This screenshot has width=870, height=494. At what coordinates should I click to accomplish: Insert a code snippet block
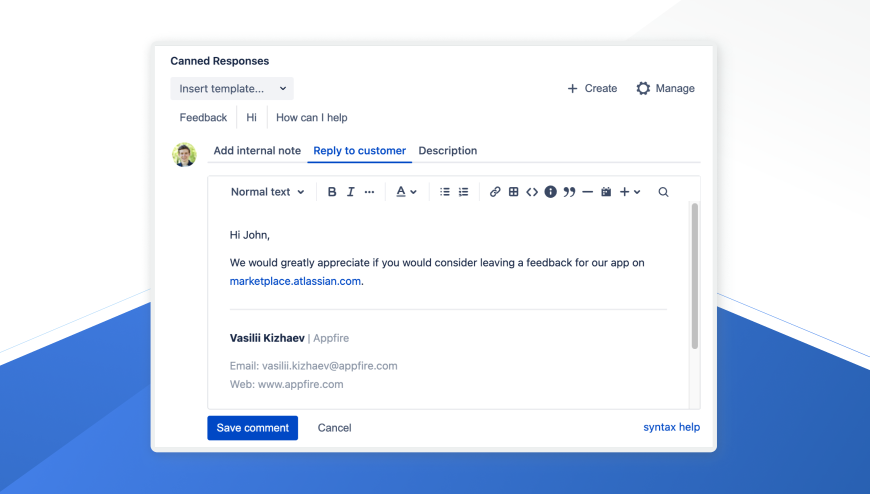pyautogui.click(x=532, y=192)
